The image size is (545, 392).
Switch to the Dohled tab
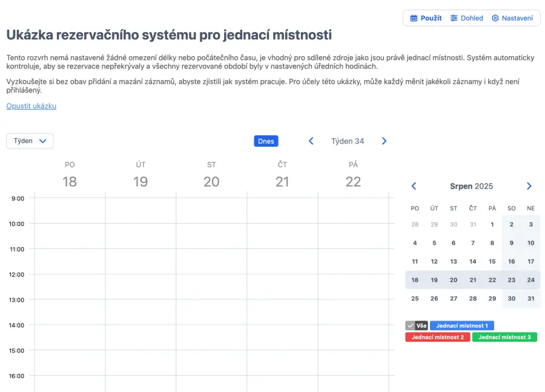coord(466,18)
